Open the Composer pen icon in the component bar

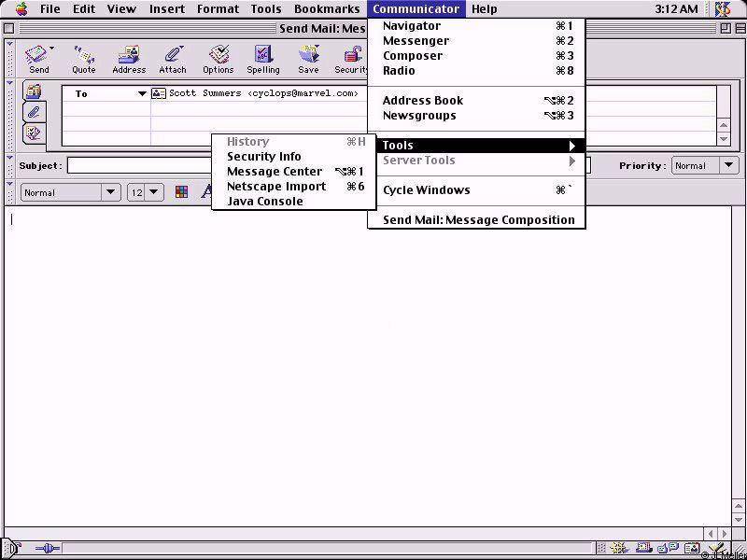pyautogui.click(x=716, y=548)
